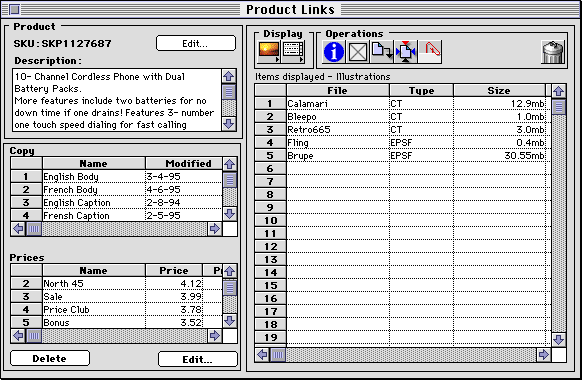This screenshot has height=380, width=582.
Task: Click the document with colored arrows icon
Action: click(406, 52)
